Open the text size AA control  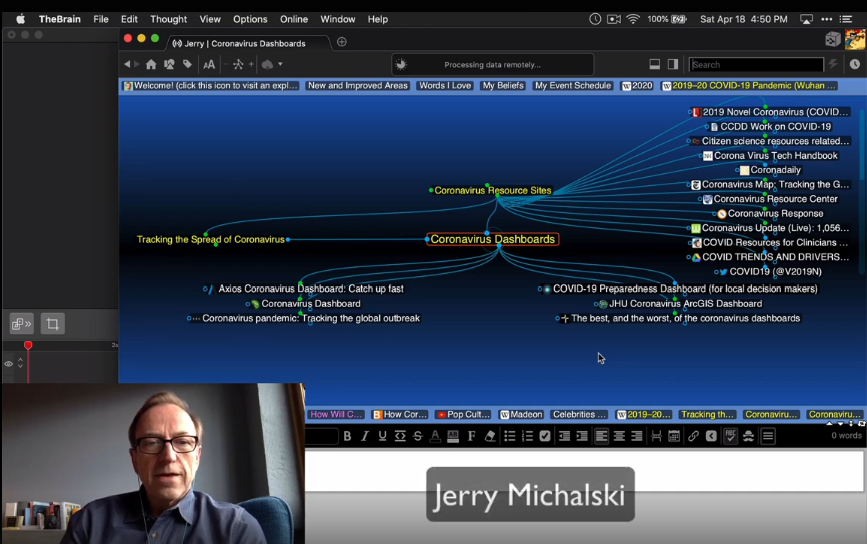[x=209, y=65]
